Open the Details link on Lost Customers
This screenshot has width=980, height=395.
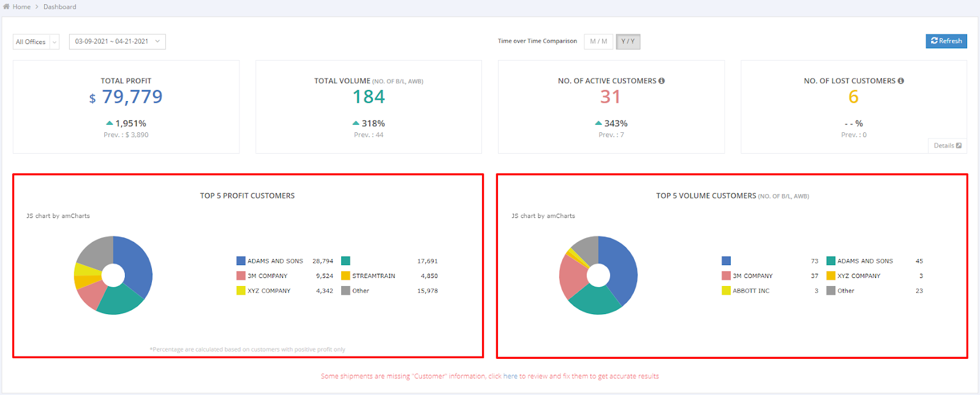pyautogui.click(x=947, y=146)
